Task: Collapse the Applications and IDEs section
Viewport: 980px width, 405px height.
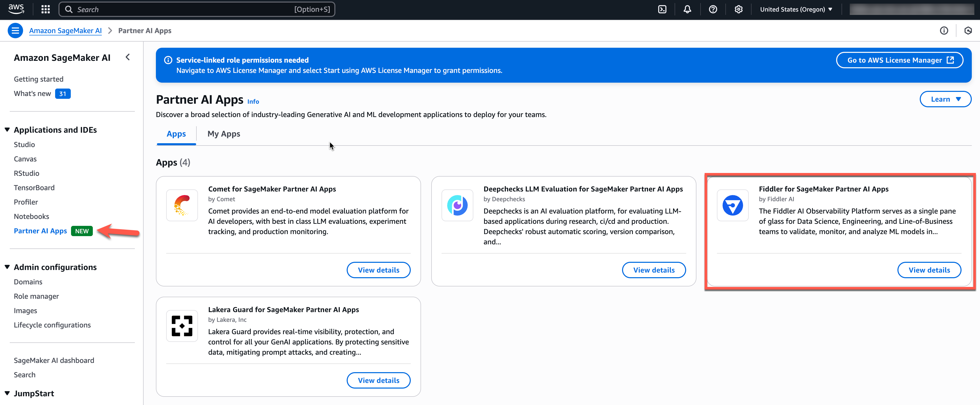Action: [x=7, y=129]
